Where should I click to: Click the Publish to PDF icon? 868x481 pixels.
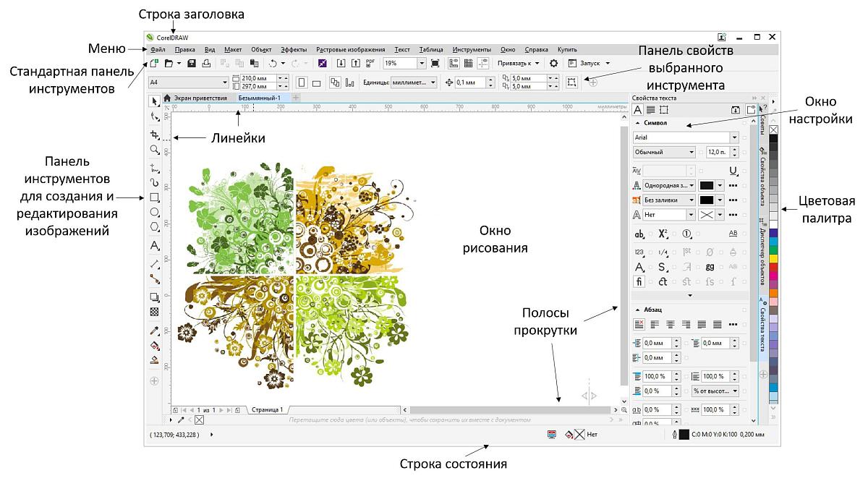pyautogui.click(x=370, y=64)
